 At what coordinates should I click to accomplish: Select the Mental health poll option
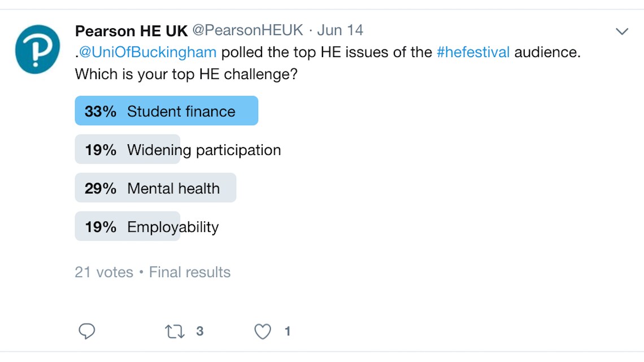(173, 188)
